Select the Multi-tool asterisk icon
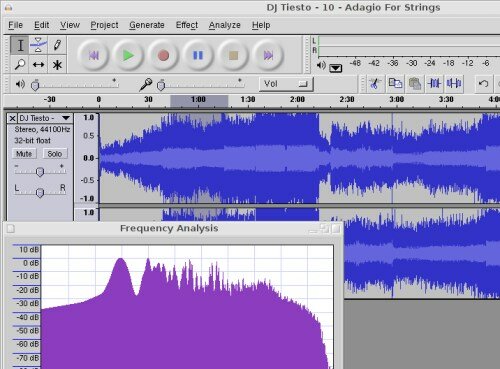Viewport: 500px width, 369px height. coord(57,64)
